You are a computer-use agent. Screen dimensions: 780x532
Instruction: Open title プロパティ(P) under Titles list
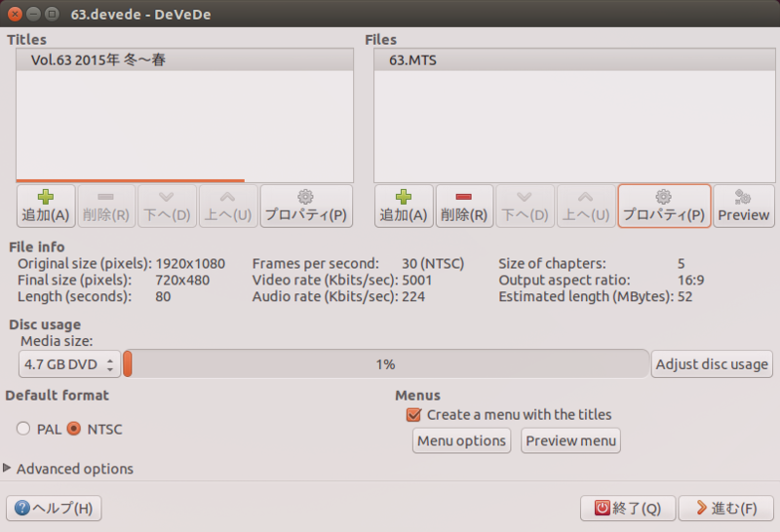point(306,206)
